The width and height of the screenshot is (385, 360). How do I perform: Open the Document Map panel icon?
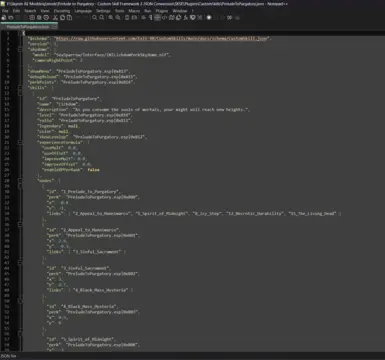click(171, 17)
